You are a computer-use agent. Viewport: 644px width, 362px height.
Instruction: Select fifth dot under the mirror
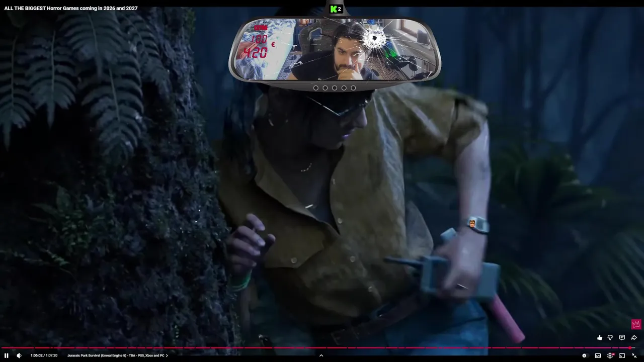click(x=353, y=88)
